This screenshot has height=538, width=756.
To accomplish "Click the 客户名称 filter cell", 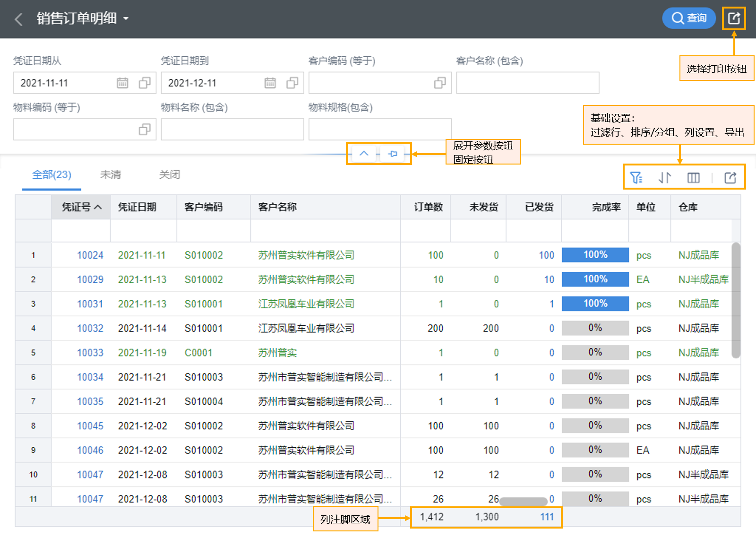I will 326,231.
